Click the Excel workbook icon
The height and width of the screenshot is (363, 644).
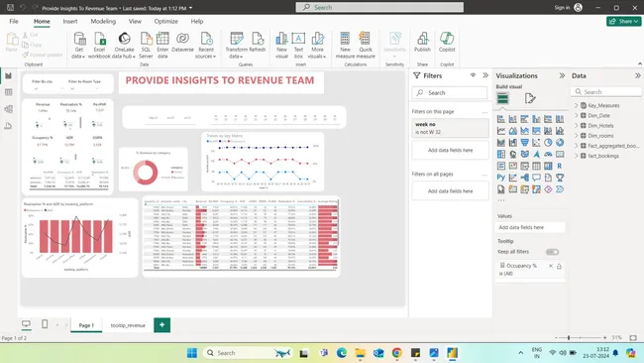99,46
